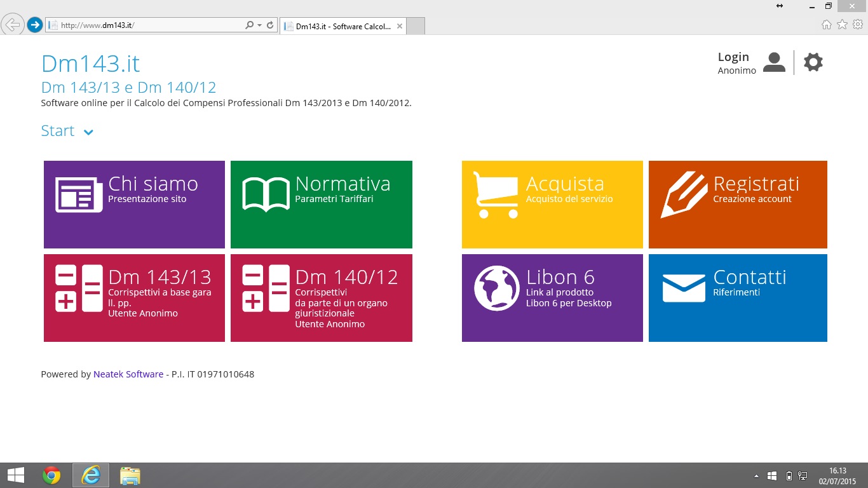Click the battery status tray icon
The width and height of the screenshot is (868, 488).
pos(789,476)
